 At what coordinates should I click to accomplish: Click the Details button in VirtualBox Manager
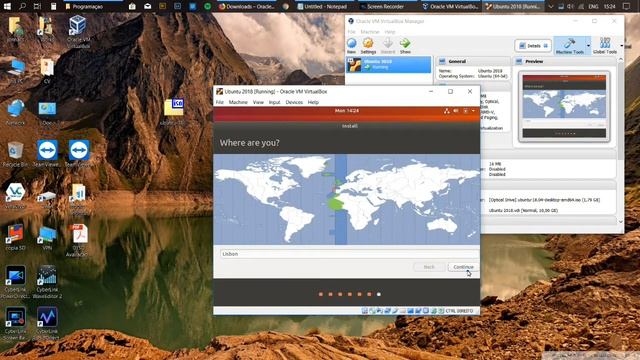[x=533, y=46]
